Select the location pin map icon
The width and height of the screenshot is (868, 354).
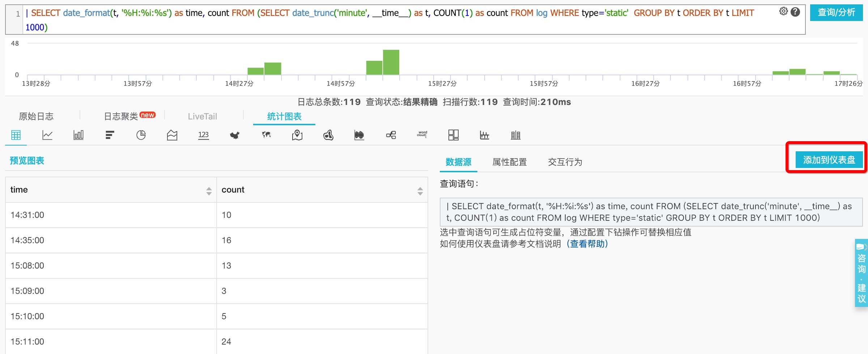pyautogui.click(x=297, y=135)
